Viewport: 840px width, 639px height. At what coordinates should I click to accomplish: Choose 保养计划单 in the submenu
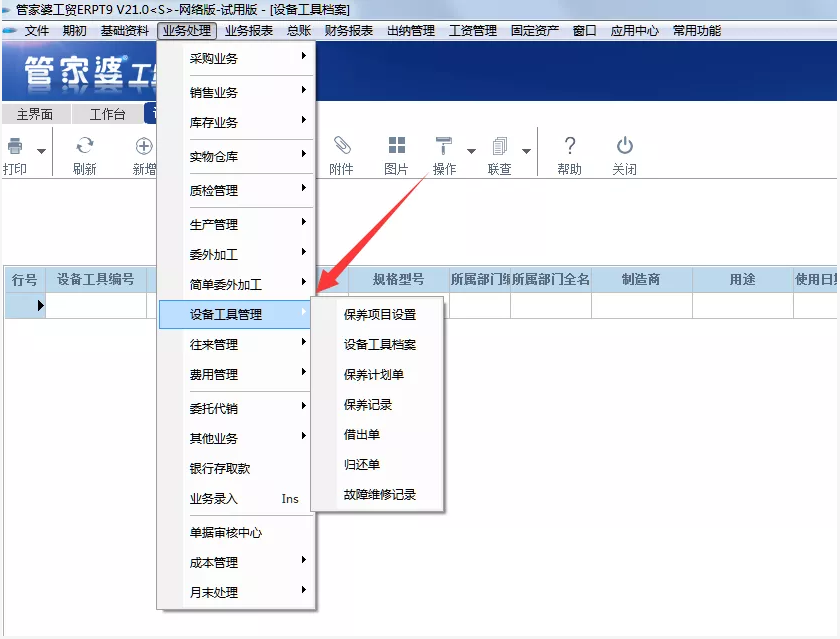(379, 374)
